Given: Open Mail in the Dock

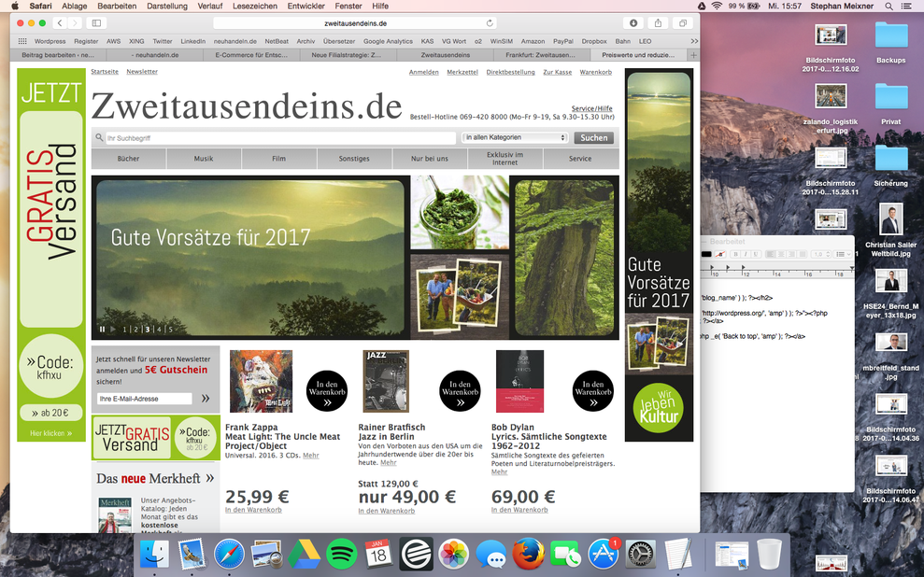Looking at the screenshot, I should 192,554.
